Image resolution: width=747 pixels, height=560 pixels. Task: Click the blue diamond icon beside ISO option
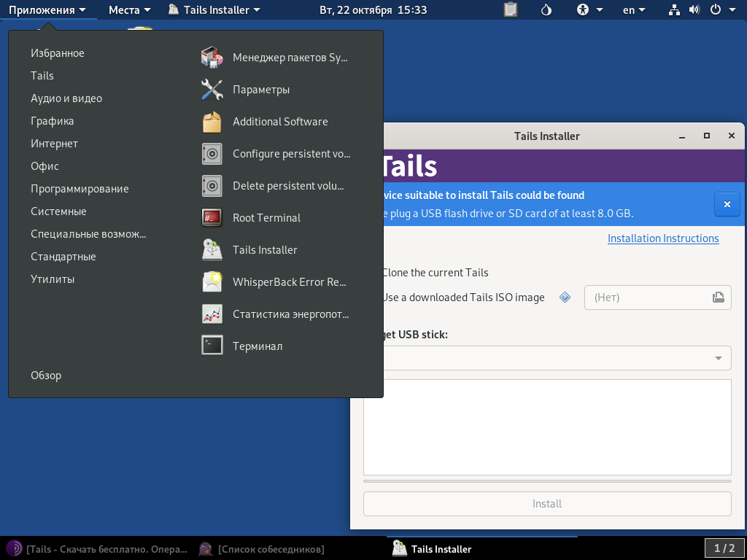tap(565, 297)
